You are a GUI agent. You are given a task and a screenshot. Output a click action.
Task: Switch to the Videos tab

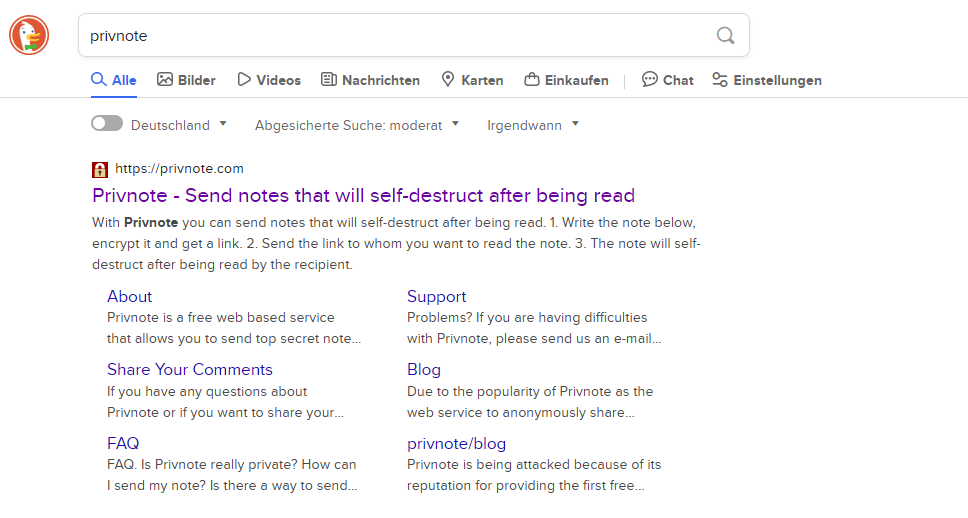tap(269, 80)
